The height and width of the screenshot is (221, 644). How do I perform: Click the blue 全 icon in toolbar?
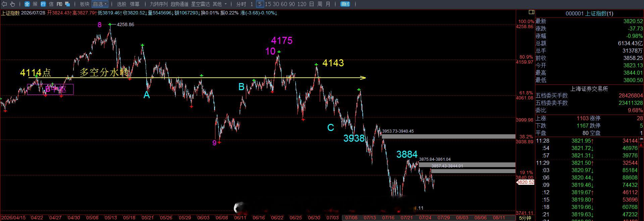[27, 4]
